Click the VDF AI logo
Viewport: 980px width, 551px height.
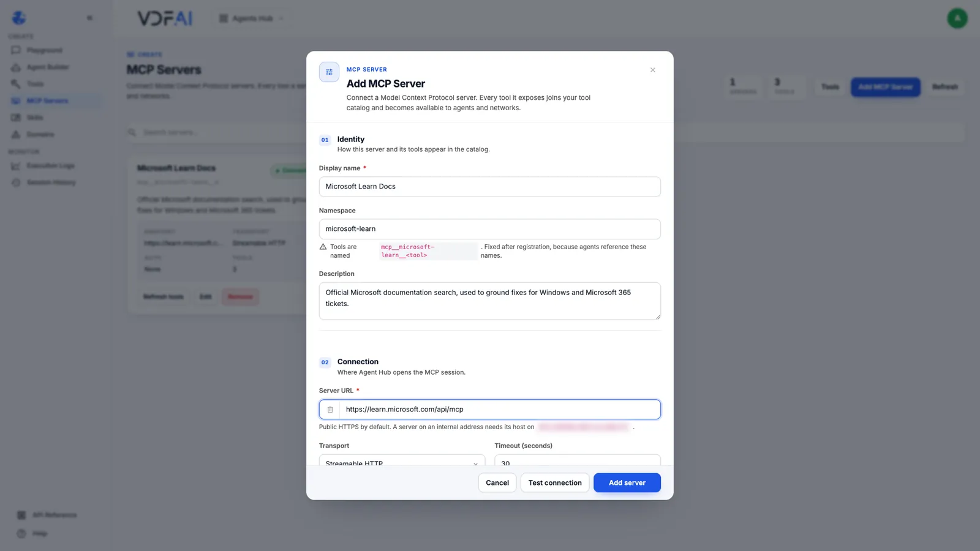165,18
